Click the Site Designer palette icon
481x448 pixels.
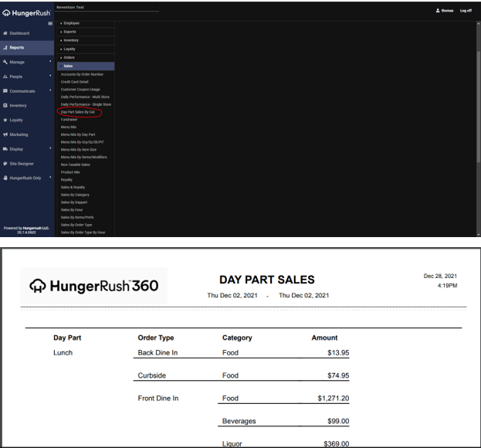[5, 164]
